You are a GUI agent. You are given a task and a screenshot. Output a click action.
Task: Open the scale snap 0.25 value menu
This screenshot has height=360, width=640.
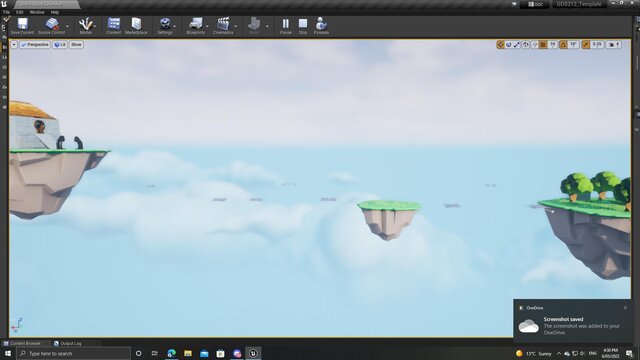click(597, 44)
